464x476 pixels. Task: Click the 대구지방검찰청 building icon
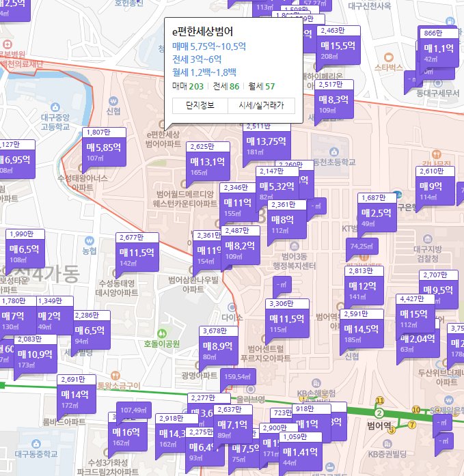tap(428, 239)
